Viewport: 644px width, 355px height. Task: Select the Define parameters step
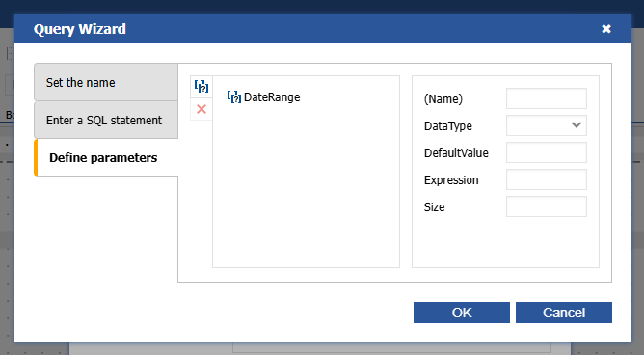click(106, 158)
